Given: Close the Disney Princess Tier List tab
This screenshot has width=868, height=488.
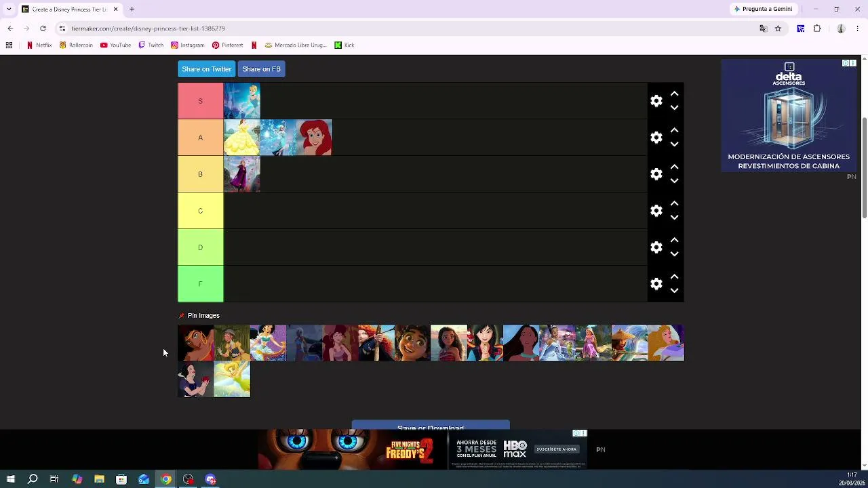Looking at the screenshot, I should (115, 9).
